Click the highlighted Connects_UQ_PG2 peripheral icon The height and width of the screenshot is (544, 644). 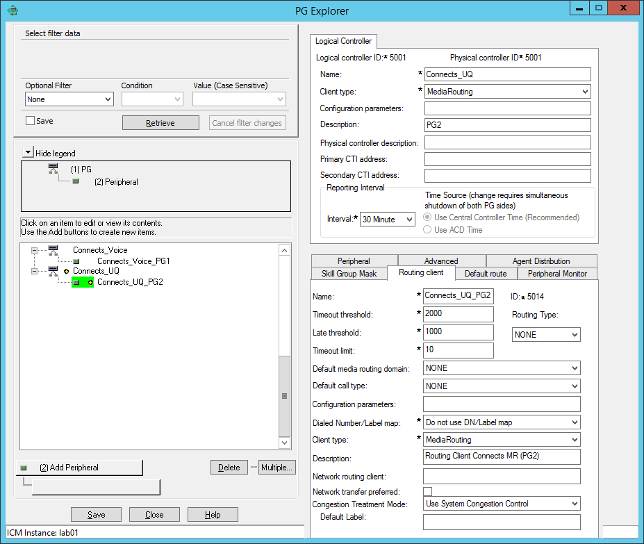click(76, 282)
